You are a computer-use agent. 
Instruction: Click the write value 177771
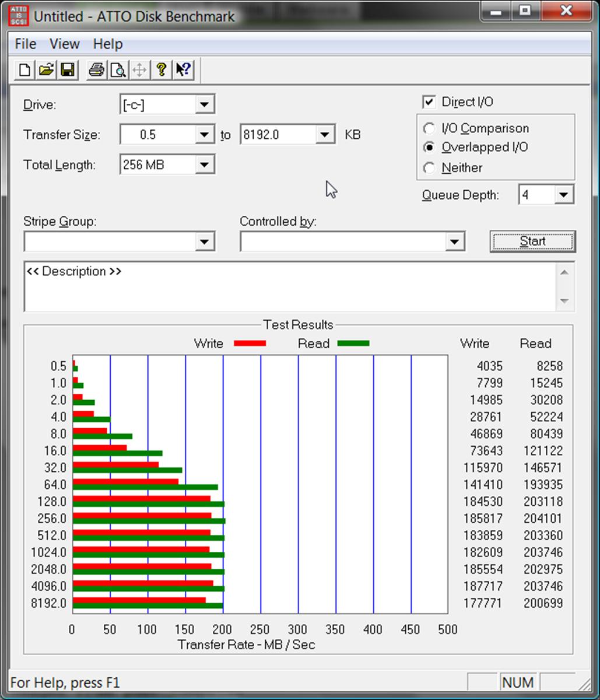(x=483, y=603)
